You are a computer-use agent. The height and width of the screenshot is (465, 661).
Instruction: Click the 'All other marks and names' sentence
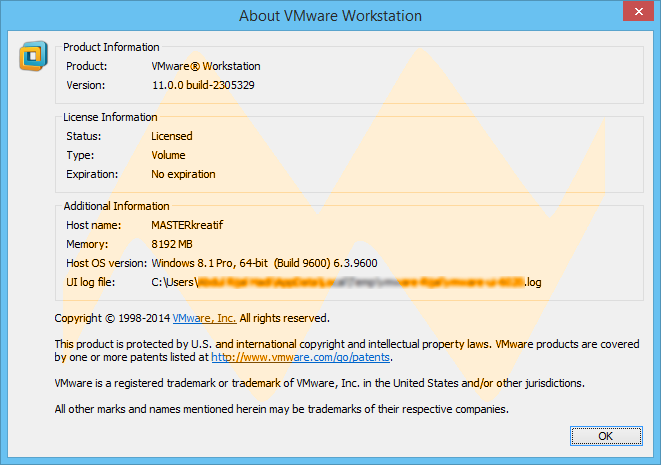pos(282,409)
